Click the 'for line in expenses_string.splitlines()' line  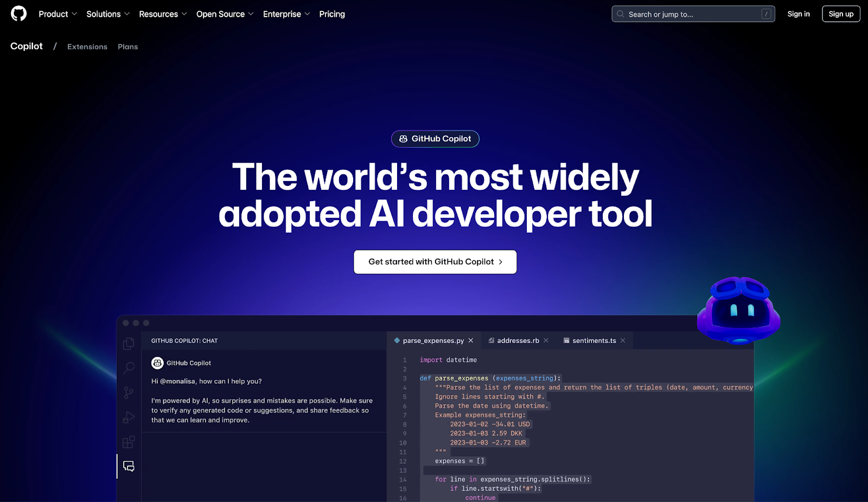pyautogui.click(x=512, y=480)
